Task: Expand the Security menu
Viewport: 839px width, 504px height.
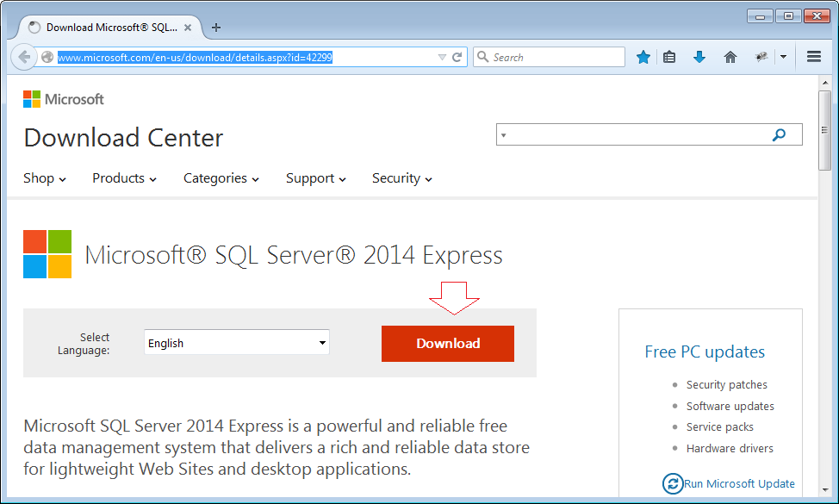Action: coord(402,178)
